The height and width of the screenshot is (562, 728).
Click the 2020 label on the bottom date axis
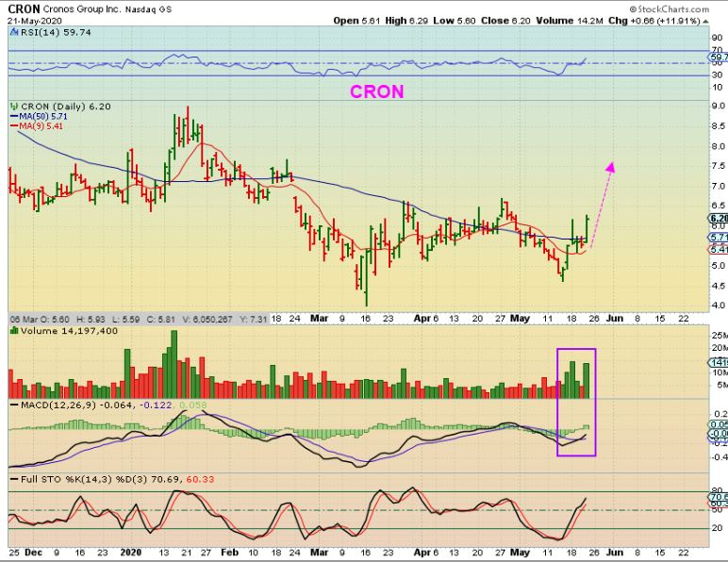coord(130,553)
